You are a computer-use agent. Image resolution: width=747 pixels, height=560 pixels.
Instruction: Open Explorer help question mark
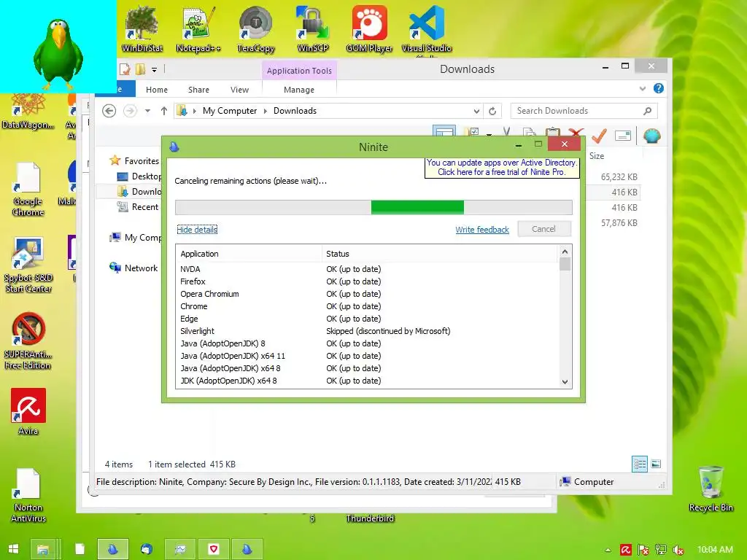[659, 88]
